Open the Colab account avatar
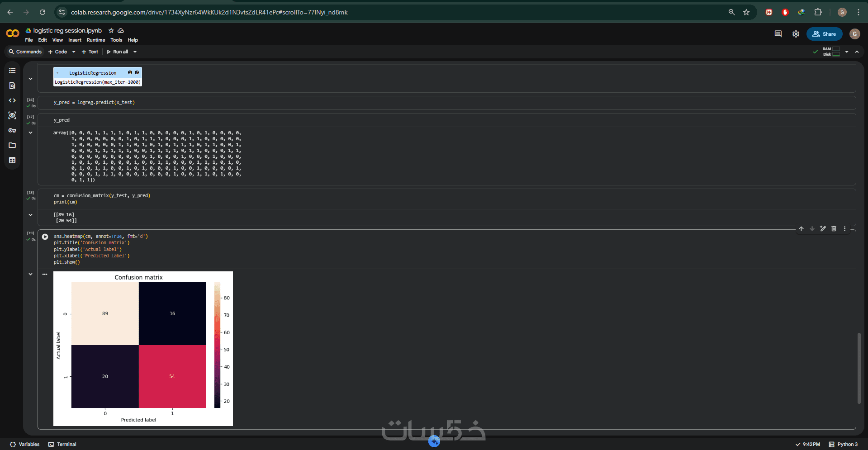This screenshot has height=450, width=868. point(854,34)
